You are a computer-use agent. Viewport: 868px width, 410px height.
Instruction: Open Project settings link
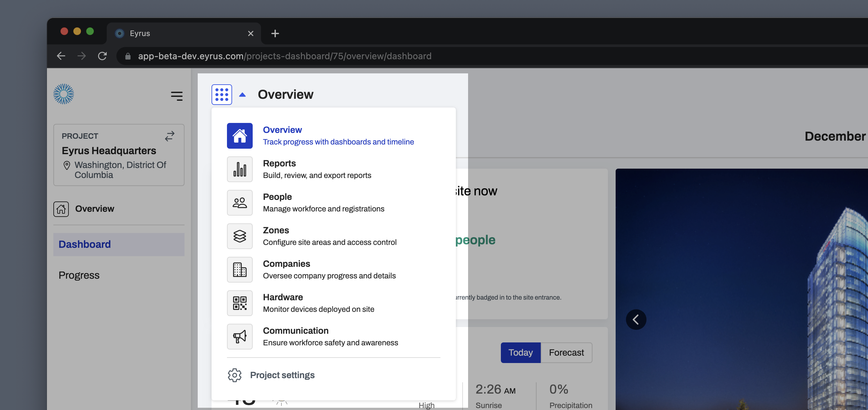pos(282,375)
